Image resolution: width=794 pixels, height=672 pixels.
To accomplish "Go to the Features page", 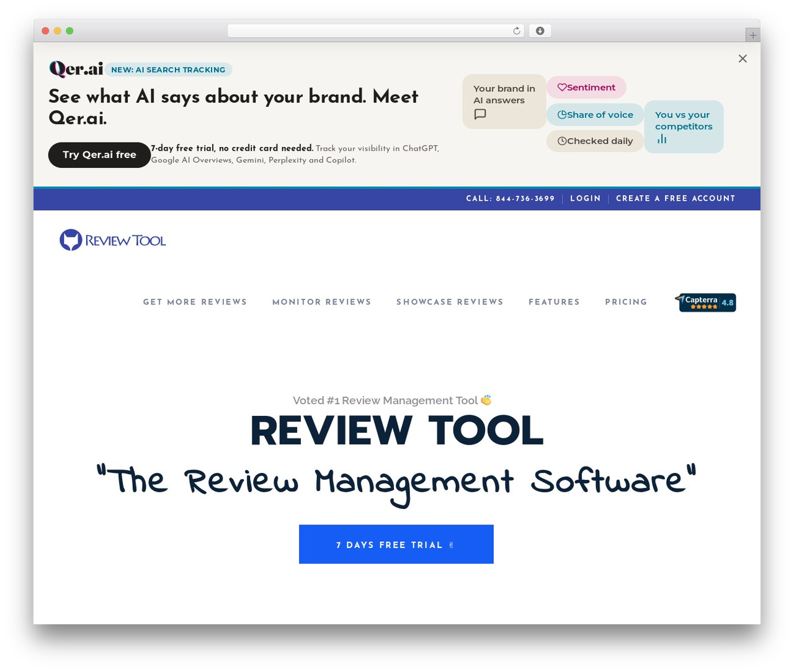I will pos(554,302).
